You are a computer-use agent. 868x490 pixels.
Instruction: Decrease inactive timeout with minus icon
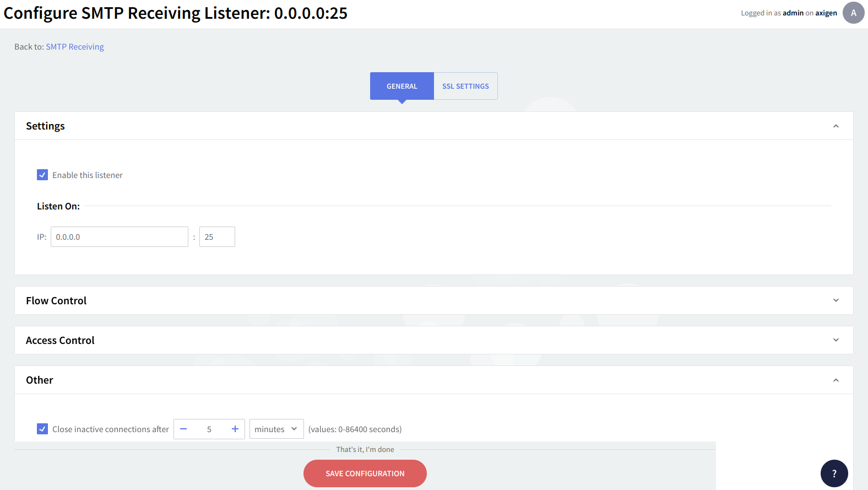click(183, 429)
